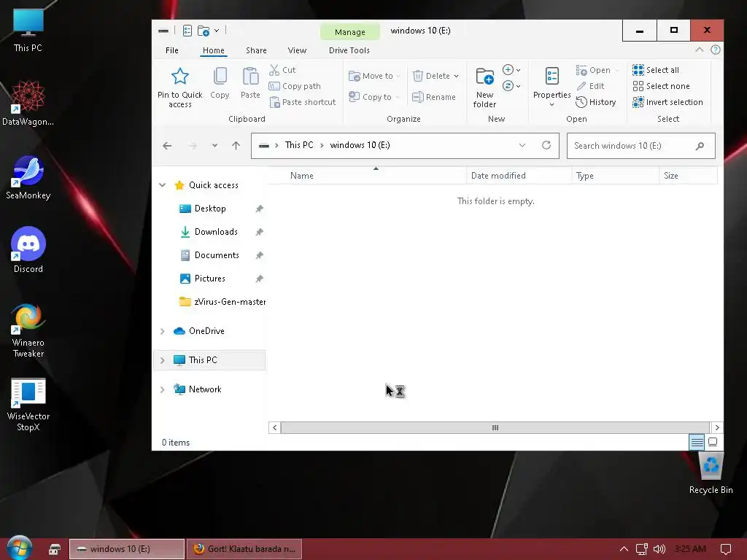Viewport: 747px width, 560px height.
Task: Click Invert selection in ribbon
Action: click(x=667, y=102)
